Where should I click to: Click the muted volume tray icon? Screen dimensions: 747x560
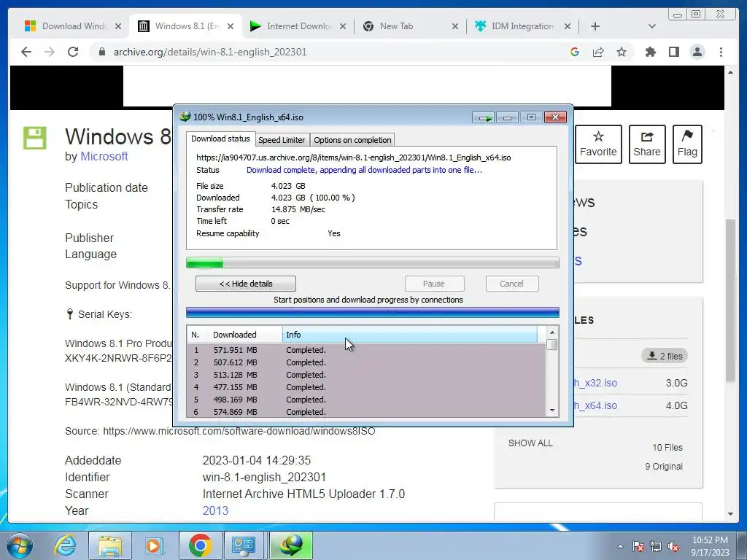673,546
